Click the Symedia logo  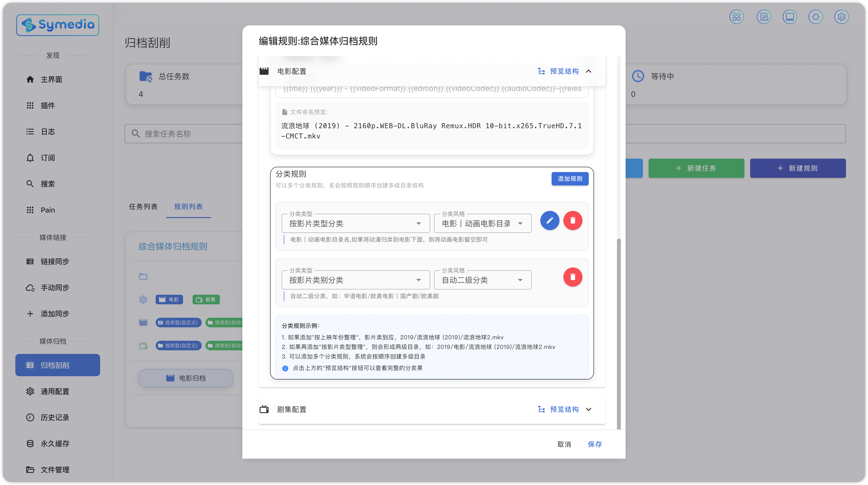pyautogui.click(x=58, y=25)
